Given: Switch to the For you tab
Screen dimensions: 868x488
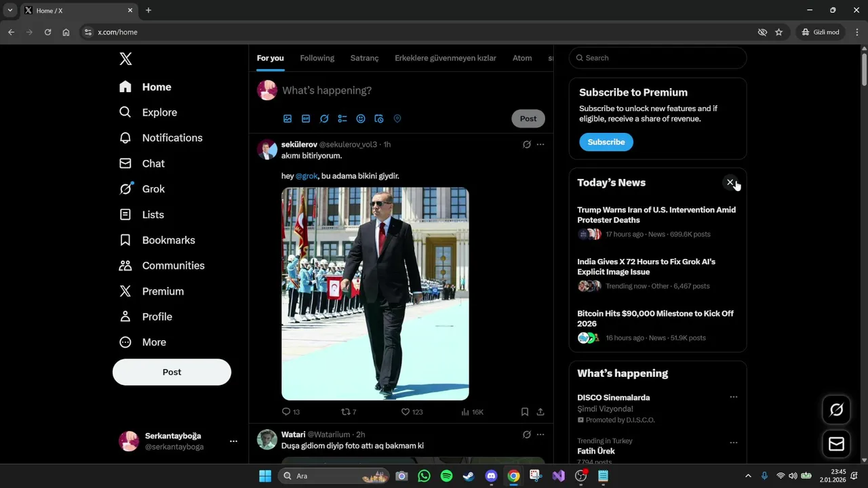Looking at the screenshot, I should (x=270, y=58).
